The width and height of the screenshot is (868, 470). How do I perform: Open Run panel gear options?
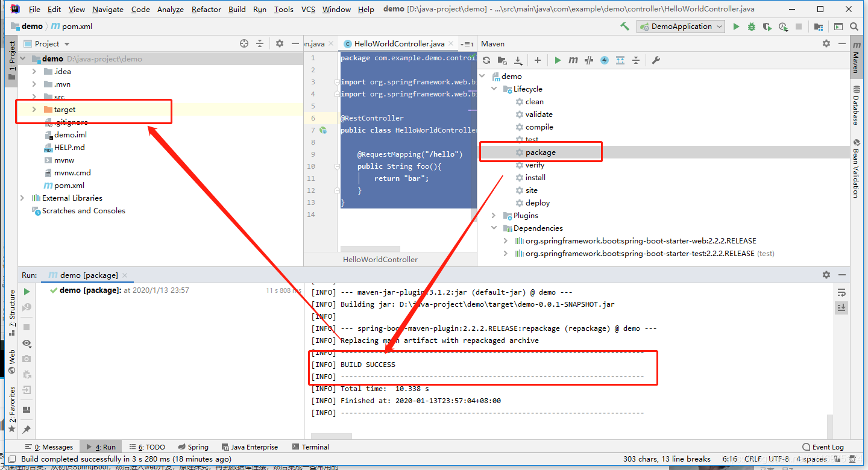pyautogui.click(x=826, y=275)
